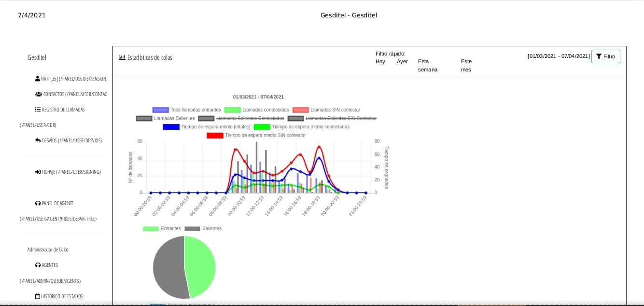Viewport: 644px width, 306px height.
Task: Switch to the Este mes filter
Action: coord(466,65)
